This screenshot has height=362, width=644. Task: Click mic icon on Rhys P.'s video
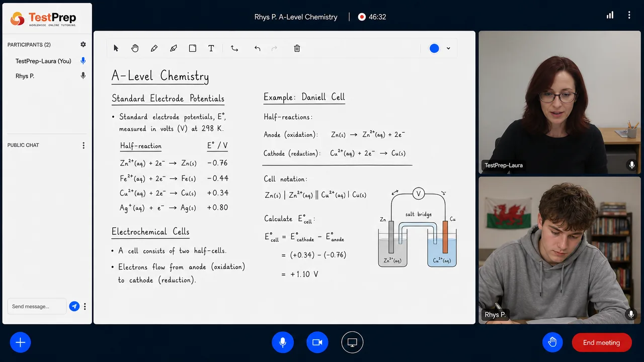click(x=631, y=314)
